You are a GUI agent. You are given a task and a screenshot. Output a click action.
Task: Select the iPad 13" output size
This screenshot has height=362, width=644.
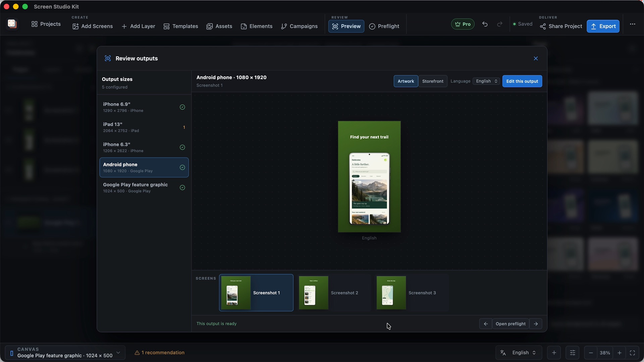tap(144, 127)
